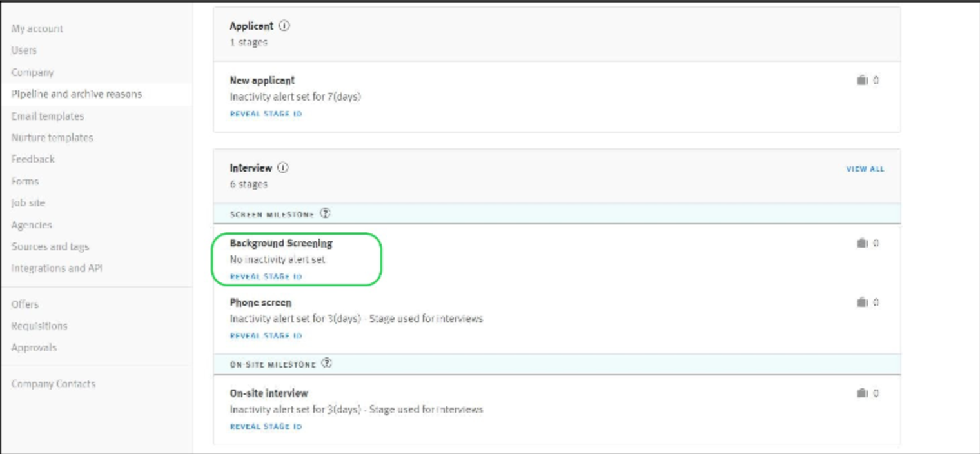This screenshot has width=980, height=454.
Task: Open Requisitions settings
Action: pyautogui.click(x=39, y=326)
